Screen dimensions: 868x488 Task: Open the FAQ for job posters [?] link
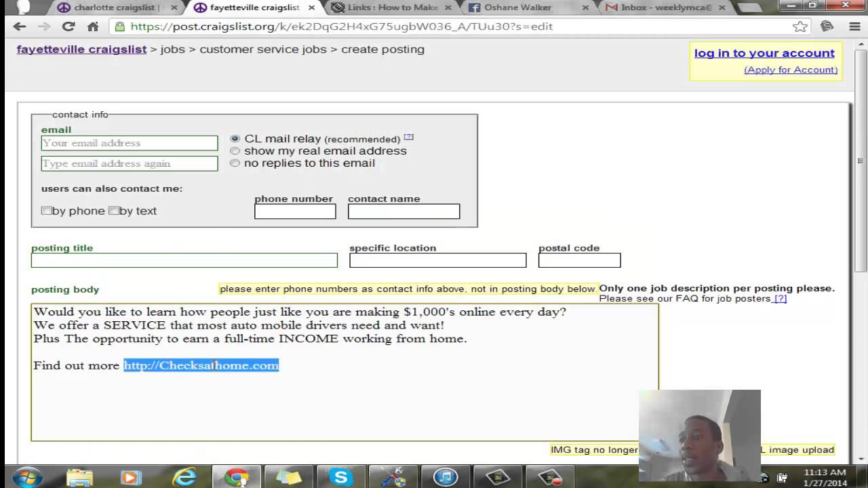(x=780, y=298)
